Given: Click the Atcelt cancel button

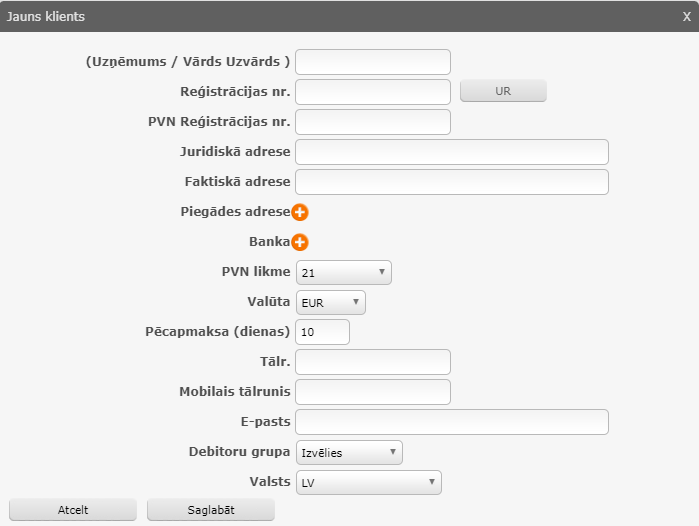Looking at the screenshot, I should [72, 509].
